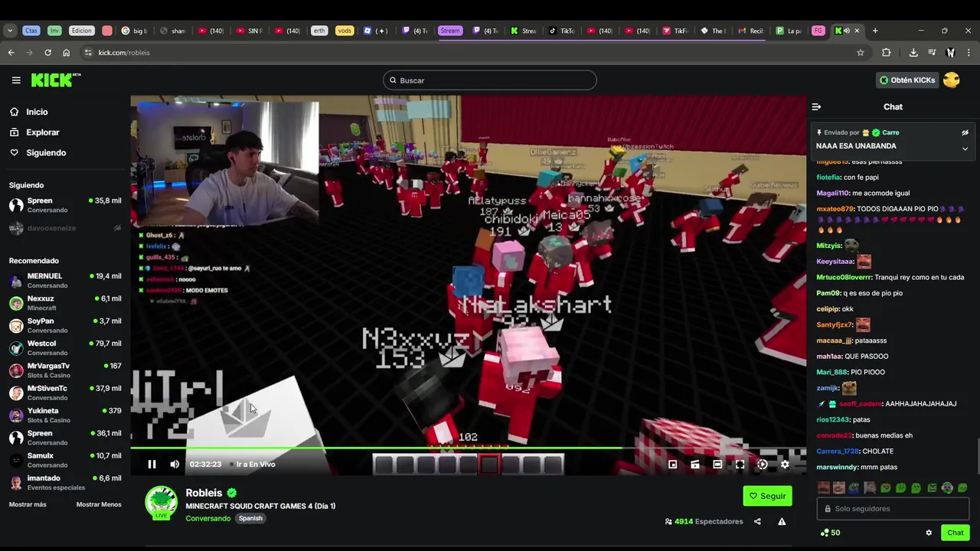Open the Conversando category link
Image resolution: width=980 pixels, height=551 pixels.
tap(207, 518)
